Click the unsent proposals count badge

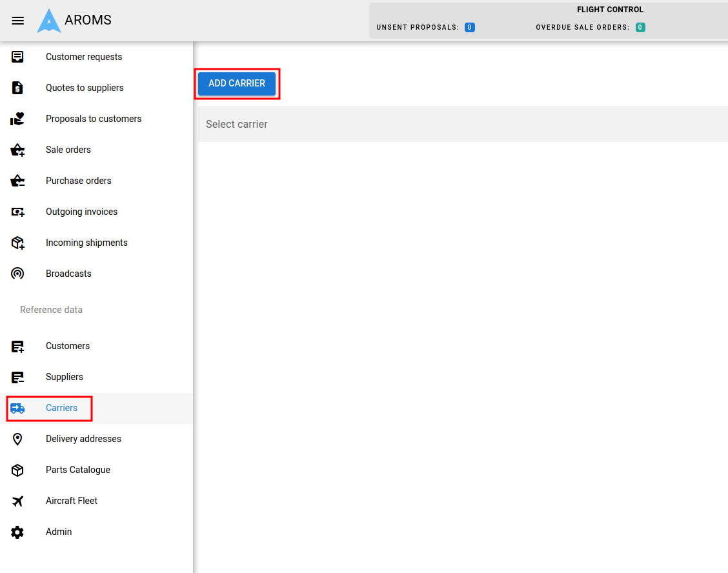point(470,28)
